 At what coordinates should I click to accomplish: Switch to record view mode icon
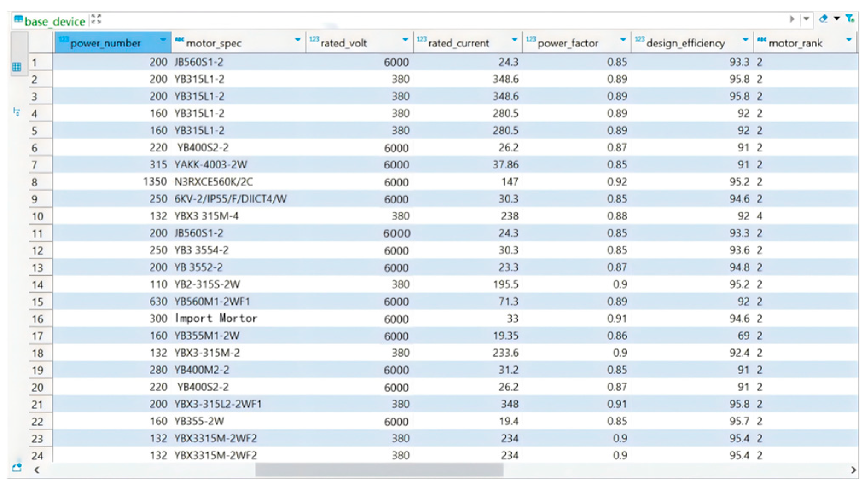[x=17, y=112]
